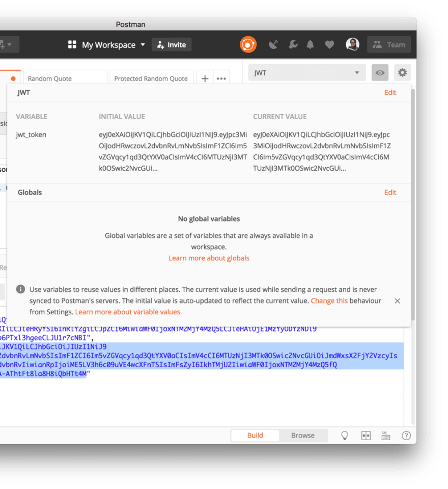
Task: Dismiss the variables info banner
Action: click(397, 301)
